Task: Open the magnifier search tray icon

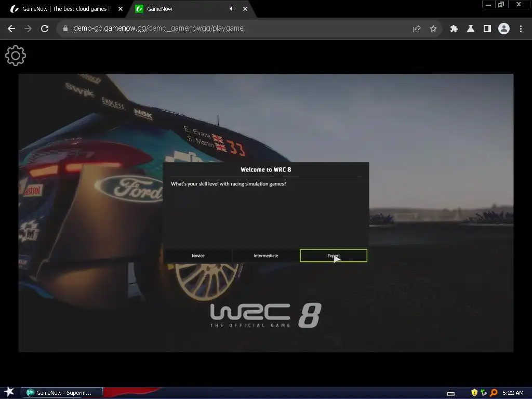Action: pos(494,393)
